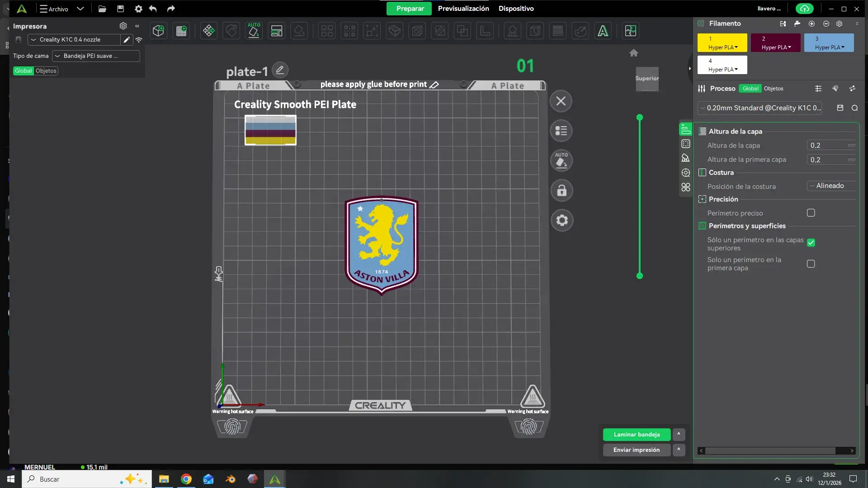The image size is (868, 488).
Task: Pick filament 3 light blue color swatch
Action: (x=829, y=42)
